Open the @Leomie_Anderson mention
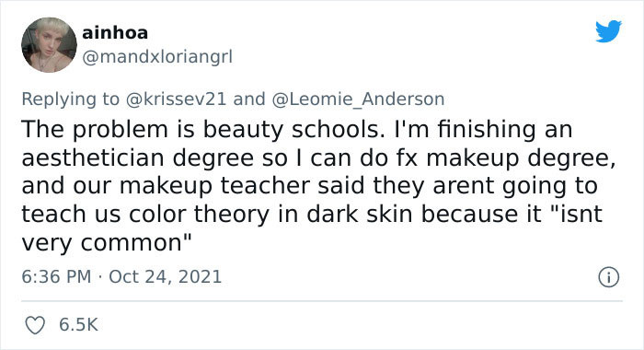Image resolution: width=644 pixels, height=350 pixels. pyautogui.click(x=358, y=99)
